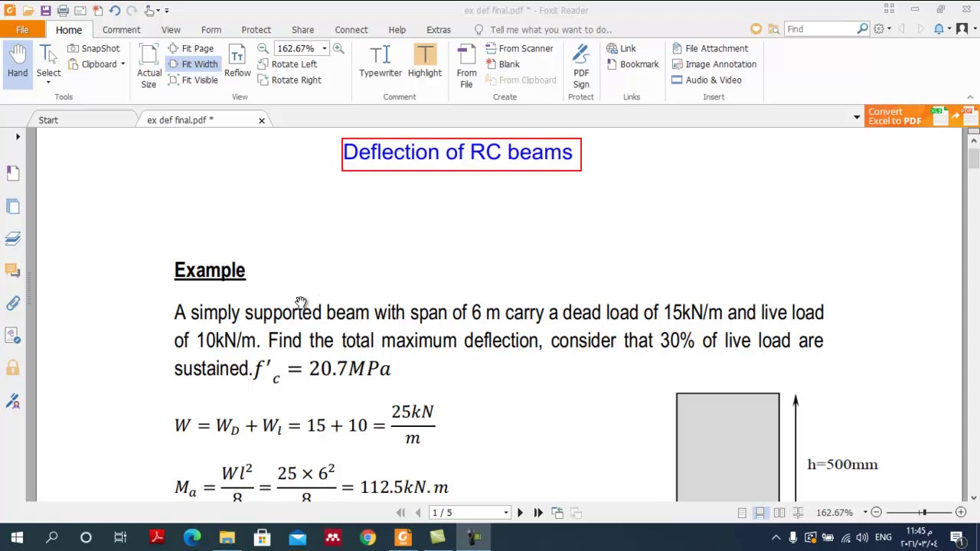Toggle Fit Page view
980x551 pixels.
191,48
